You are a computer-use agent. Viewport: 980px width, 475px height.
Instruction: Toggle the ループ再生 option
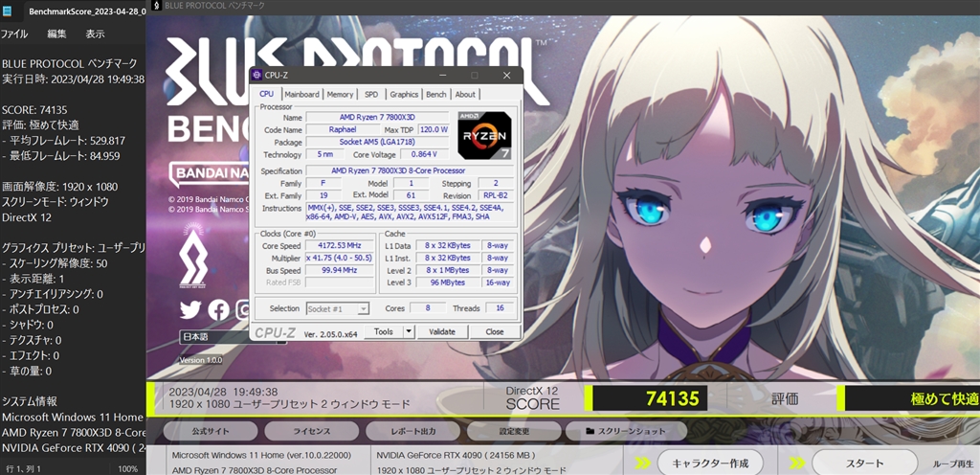click(x=953, y=464)
